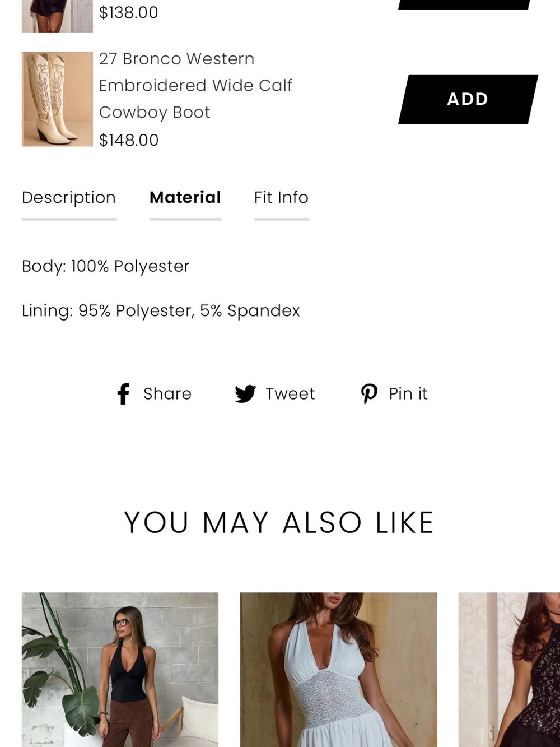
Task: Switch to the Fit Info tab
Action: [x=281, y=198]
